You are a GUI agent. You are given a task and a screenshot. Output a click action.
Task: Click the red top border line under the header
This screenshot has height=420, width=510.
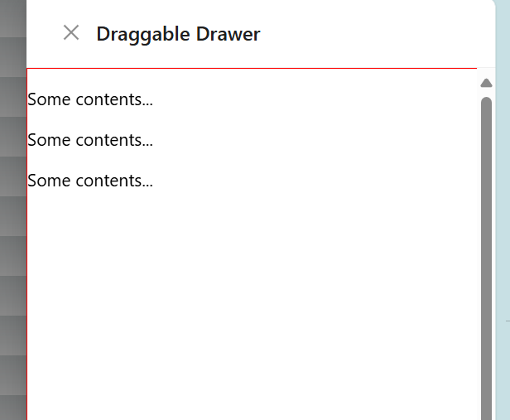252,68
